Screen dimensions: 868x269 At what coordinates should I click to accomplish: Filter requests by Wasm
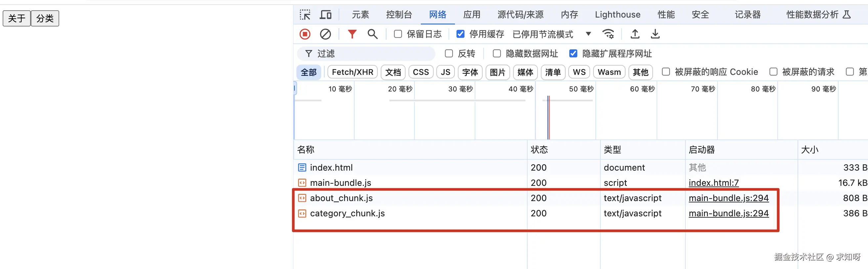[609, 72]
